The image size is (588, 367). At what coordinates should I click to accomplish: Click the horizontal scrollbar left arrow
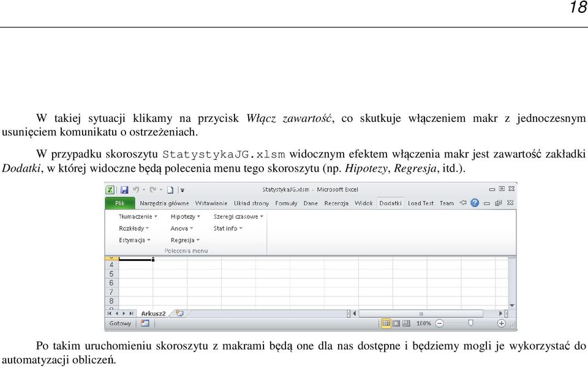point(355,313)
